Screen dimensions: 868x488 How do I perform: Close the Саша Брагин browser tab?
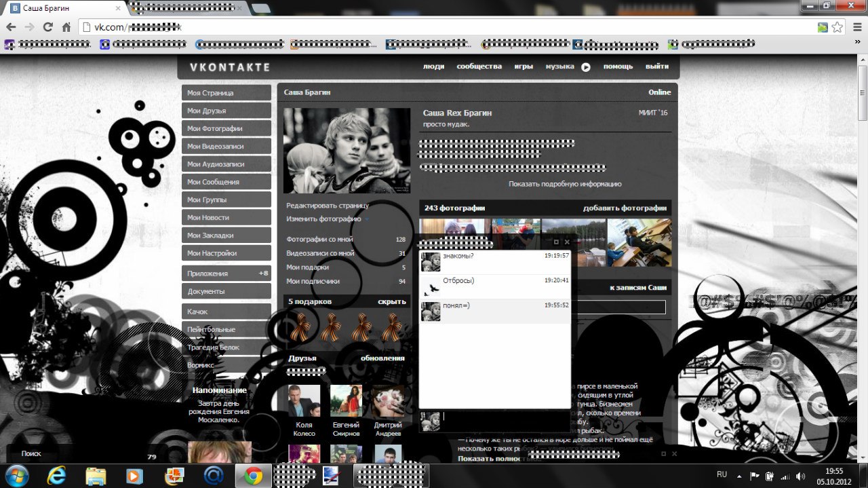coord(118,8)
